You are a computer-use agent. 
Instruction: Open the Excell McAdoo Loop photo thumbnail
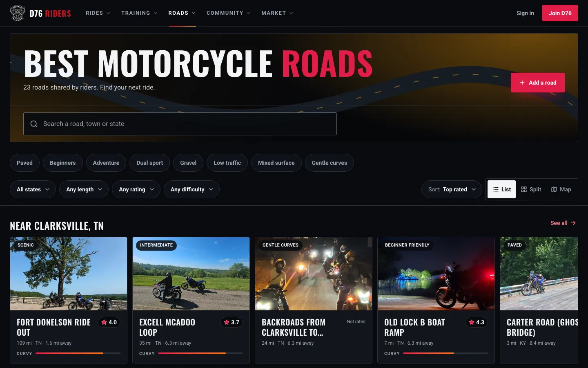pyautogui.click(x=191, y=274)
